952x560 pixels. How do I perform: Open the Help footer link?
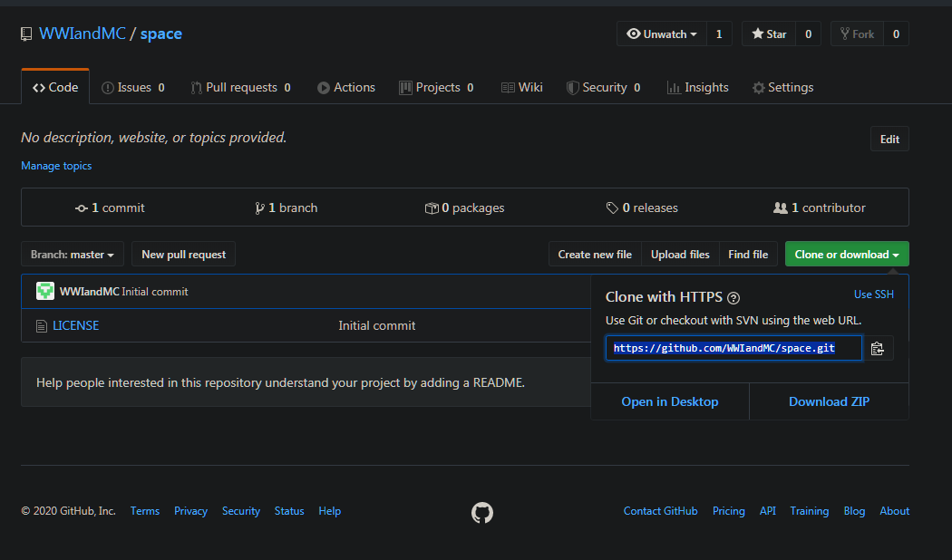pyautogui.click(x=330, y=511)
